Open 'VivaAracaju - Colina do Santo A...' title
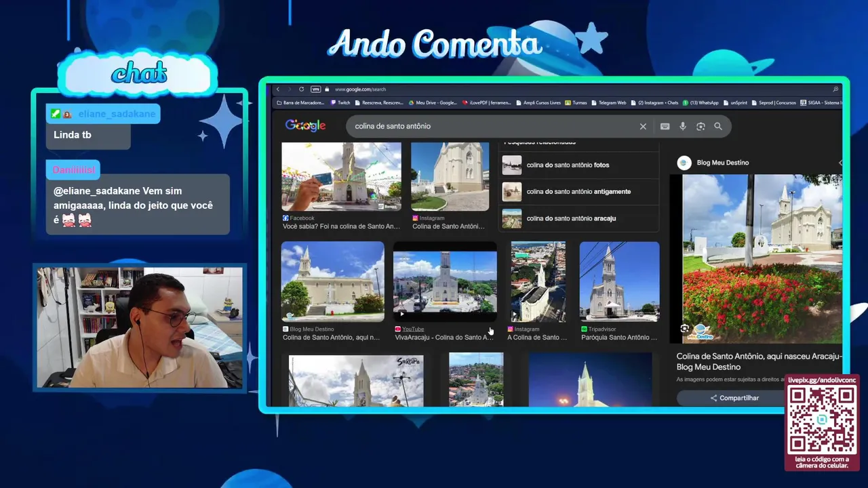Image resolution: width=868 pixels, height=488 pixels. click(x=444, y=338)
